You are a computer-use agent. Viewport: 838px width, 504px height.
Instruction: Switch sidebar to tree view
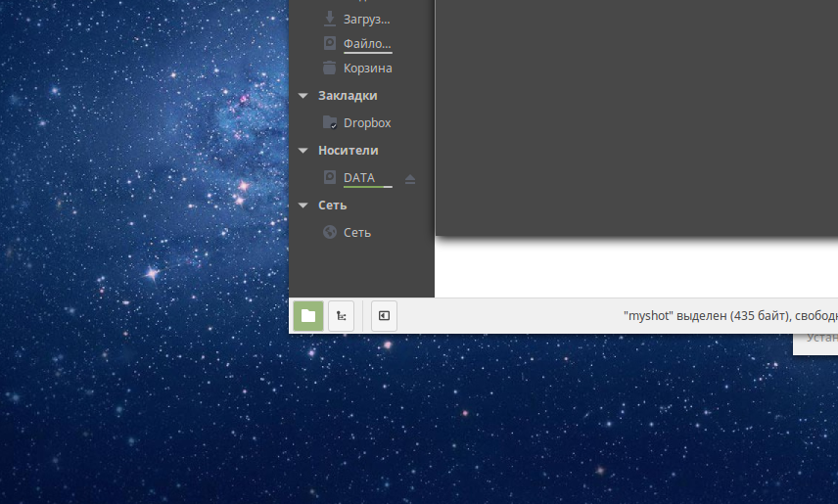coord(341,316)
